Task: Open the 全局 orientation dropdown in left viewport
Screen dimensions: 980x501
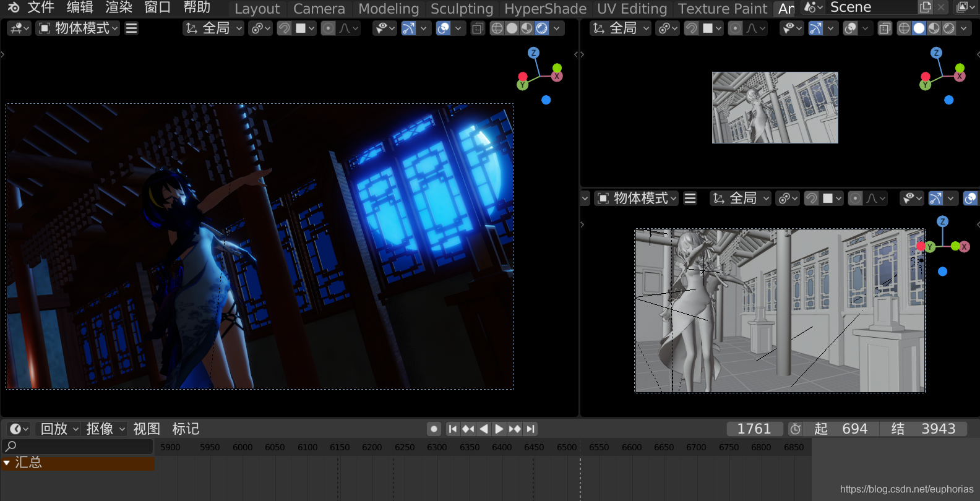Action: 214,28
